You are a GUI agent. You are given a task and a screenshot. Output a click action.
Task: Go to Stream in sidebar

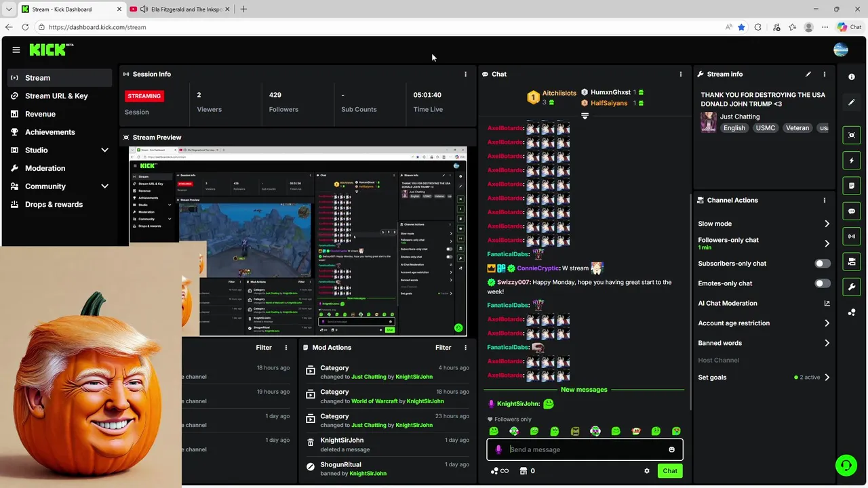pos(59,78)
